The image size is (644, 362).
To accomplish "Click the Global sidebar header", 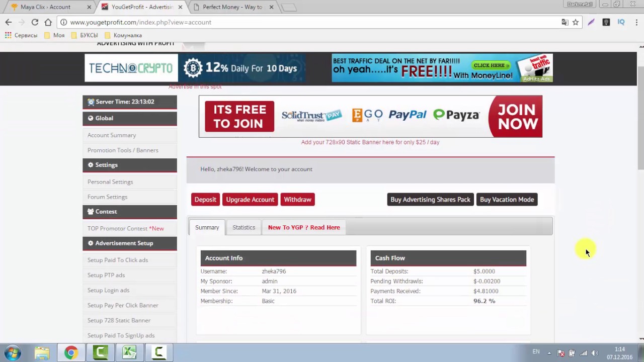I will pyautogui.click(x=130, y=118).
